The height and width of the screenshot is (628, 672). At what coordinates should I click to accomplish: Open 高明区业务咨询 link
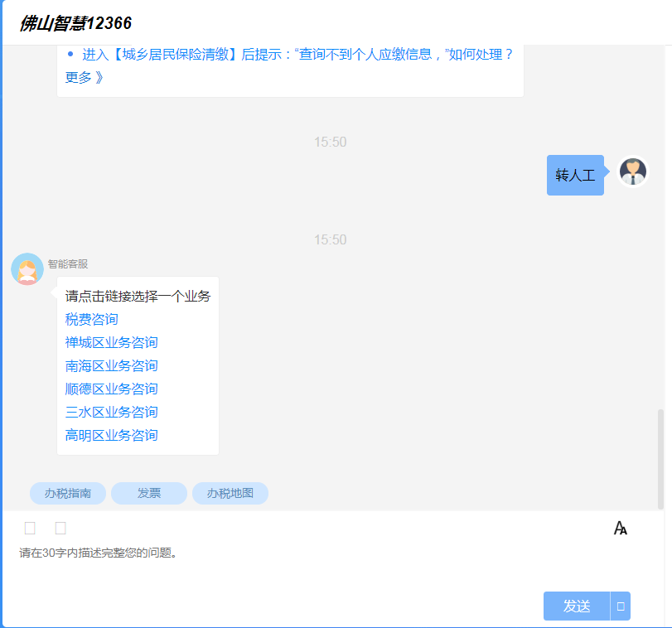(x=111, y=435)
